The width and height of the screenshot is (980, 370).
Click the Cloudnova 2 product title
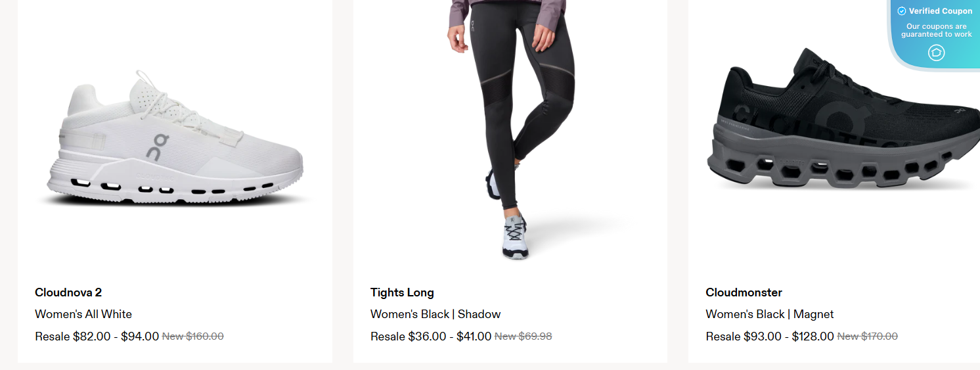(68, 292)
